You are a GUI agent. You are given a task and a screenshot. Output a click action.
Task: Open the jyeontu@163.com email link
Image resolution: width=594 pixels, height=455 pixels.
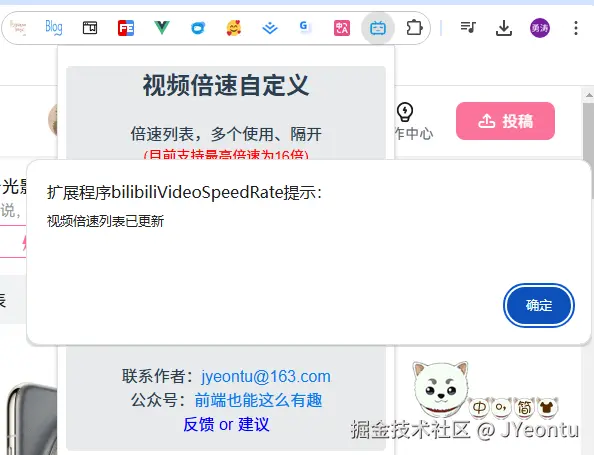pyautogui.click(x=266, y=377)
